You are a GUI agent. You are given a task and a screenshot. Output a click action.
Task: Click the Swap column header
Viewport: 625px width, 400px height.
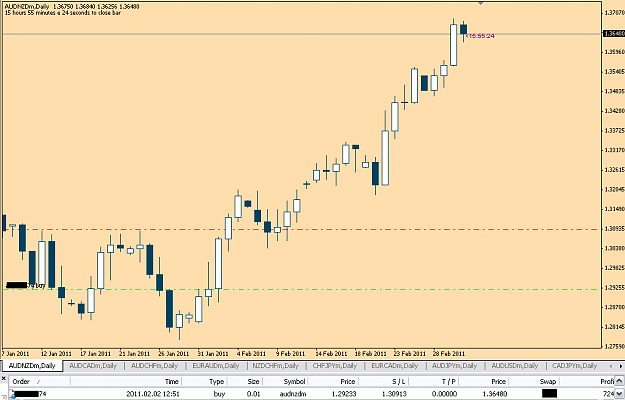pos(534,381)
